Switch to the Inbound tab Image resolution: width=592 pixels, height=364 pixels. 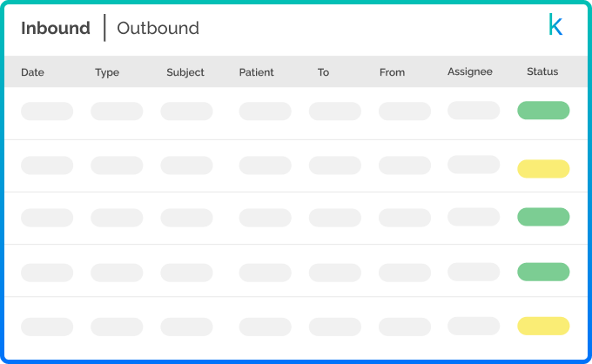56,28
